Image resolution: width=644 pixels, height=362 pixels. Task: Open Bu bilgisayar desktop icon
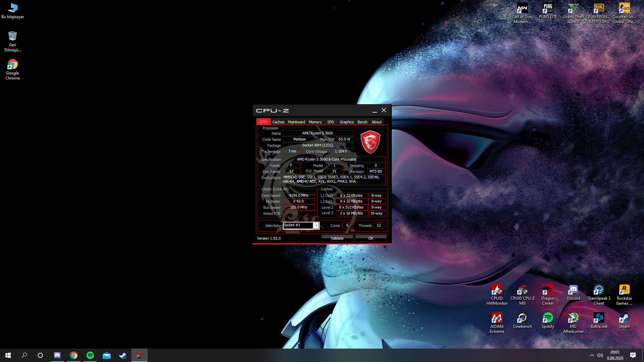coord(12,11)
